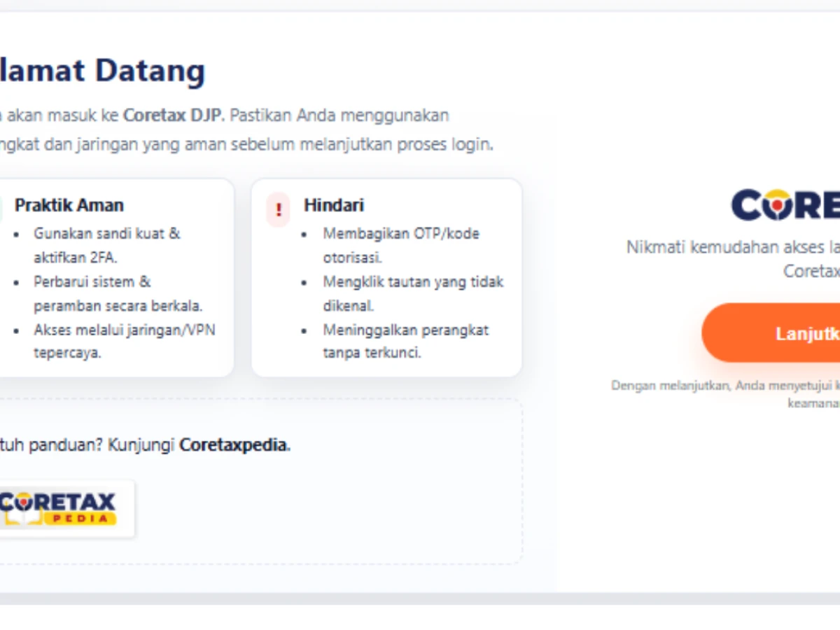
Task: Click the Meninggalkan perangkat tanpa terkunci bullet
Action: click(405, 341)
